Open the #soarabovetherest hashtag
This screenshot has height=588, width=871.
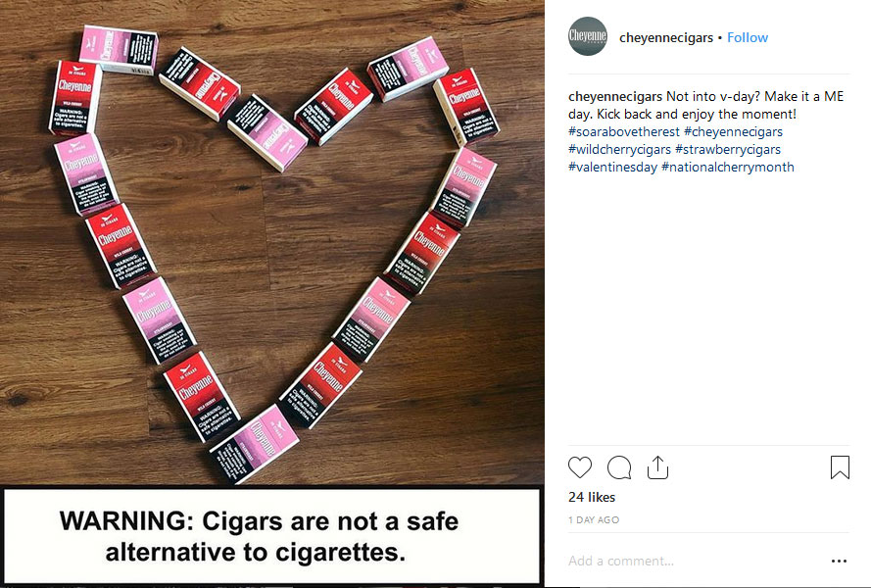624,131
